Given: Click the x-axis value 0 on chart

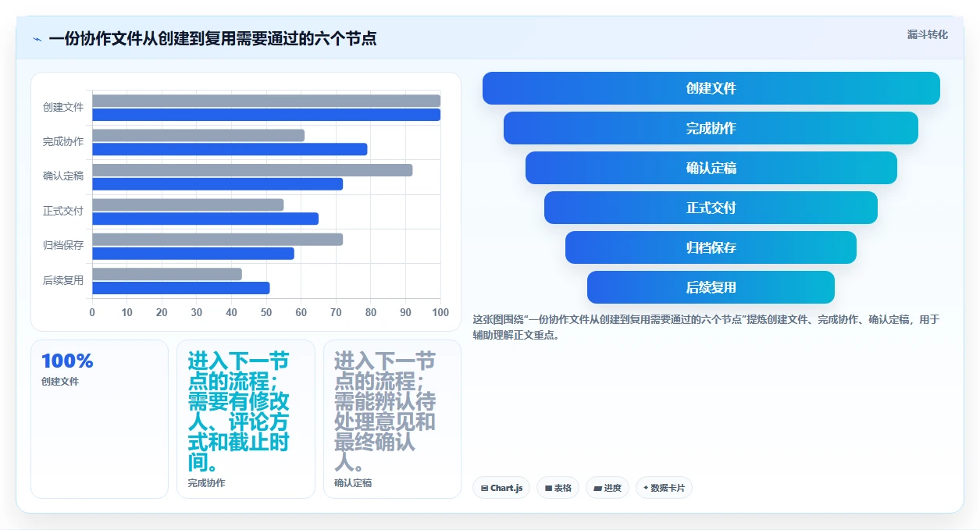Looking at the screenshot, I should (92, 313).
